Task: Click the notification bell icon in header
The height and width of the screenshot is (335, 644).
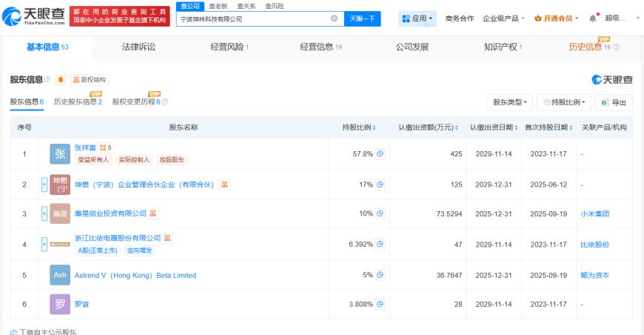Action: [x=592, y=19]
